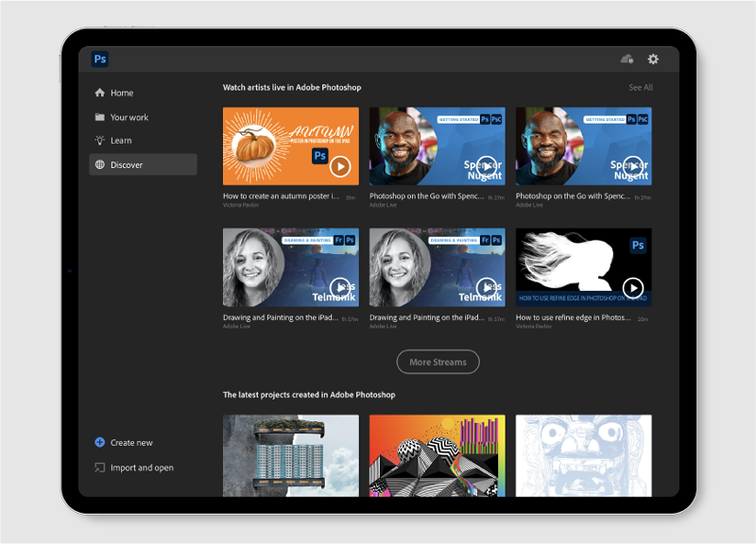Viewport: 756px width, 544px height.
Task: Open the floating building project thumbnail
Action: tap(291, 456)
